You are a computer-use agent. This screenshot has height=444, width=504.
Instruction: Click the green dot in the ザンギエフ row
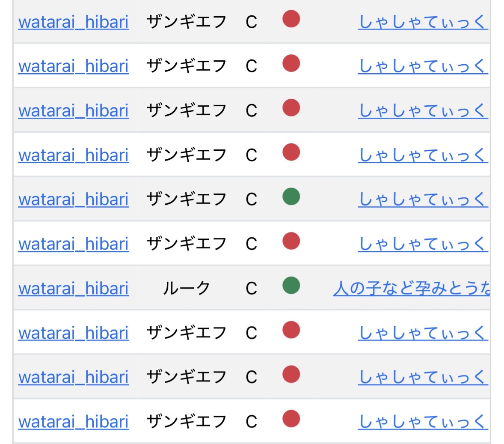291,197
